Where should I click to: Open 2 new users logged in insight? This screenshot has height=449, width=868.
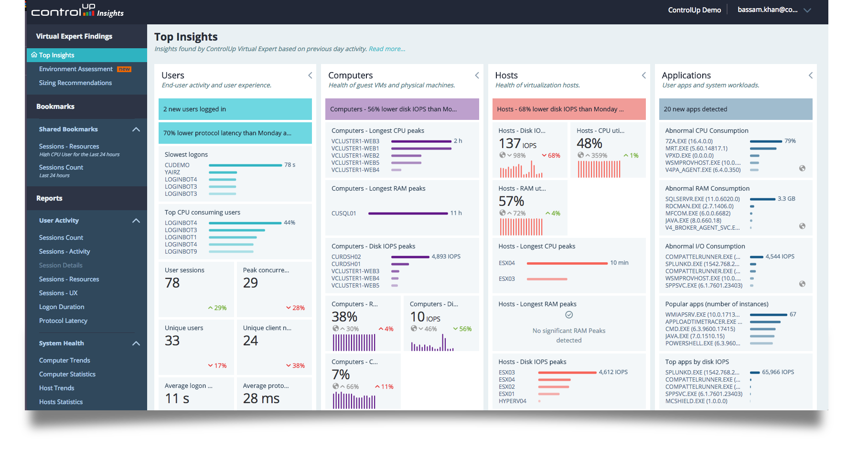coord(235,109)
